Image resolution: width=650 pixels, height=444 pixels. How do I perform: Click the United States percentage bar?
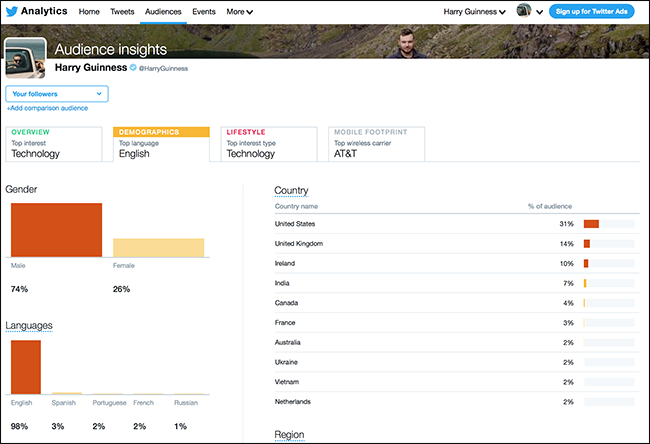609,224
